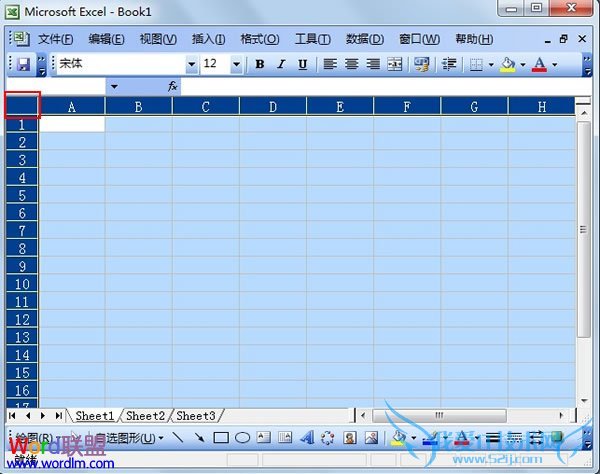Select column A header

coord(72,106)
